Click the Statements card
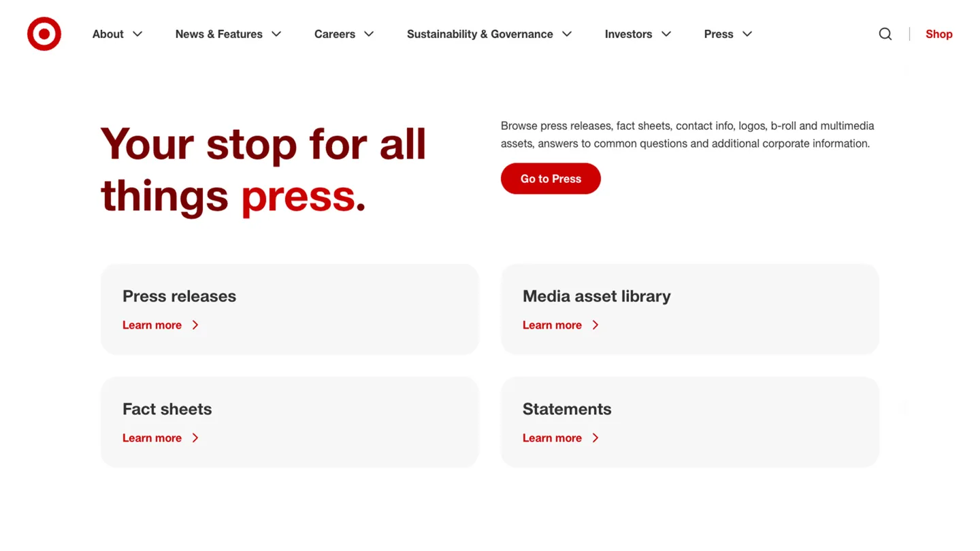Screen dimensions: 980x551 [x=689, y=422]
